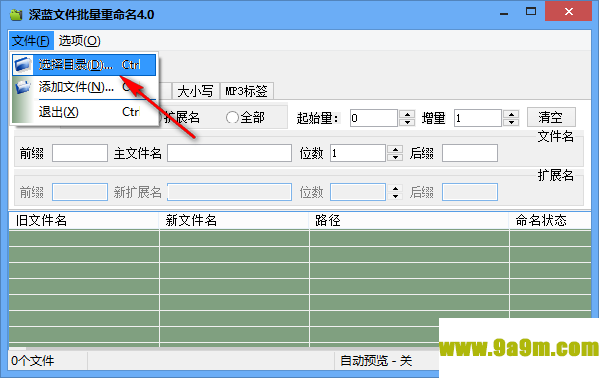The height and width of the screenshot is (378, 599).
Task: Click the app icon in title bar
Action: pyautogui.click(x=16, y=15)
